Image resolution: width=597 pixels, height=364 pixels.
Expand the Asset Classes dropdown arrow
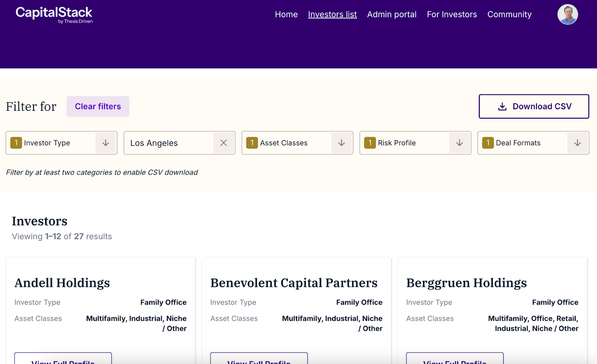coord(341,143)
